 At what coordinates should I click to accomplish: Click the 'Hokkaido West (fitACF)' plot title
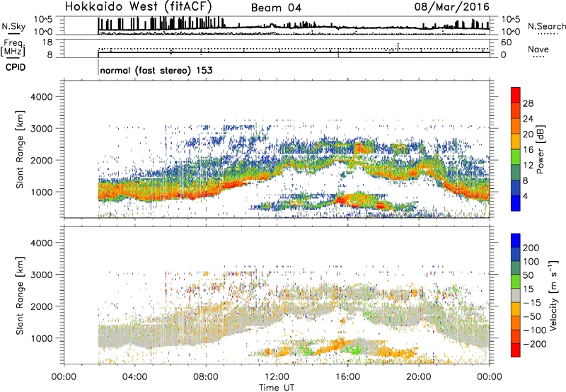coord(138,6)
